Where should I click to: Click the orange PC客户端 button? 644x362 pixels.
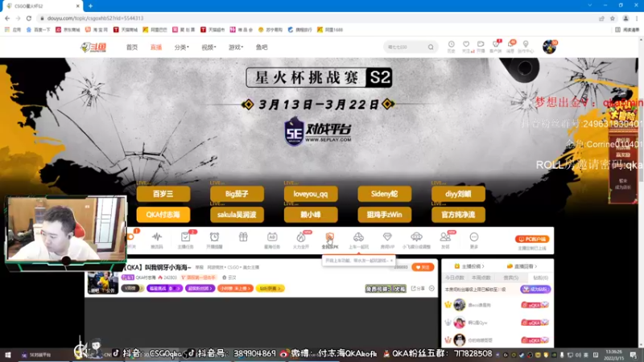pyautogui.click(x=532, y=239)
